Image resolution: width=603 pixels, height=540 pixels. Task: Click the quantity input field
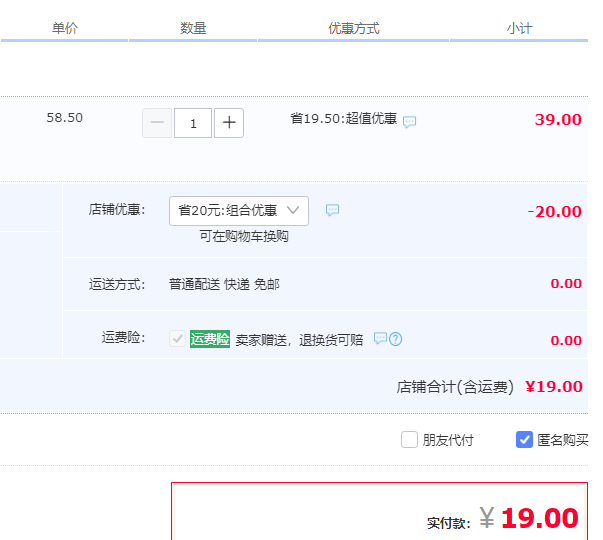pos(193,123)
